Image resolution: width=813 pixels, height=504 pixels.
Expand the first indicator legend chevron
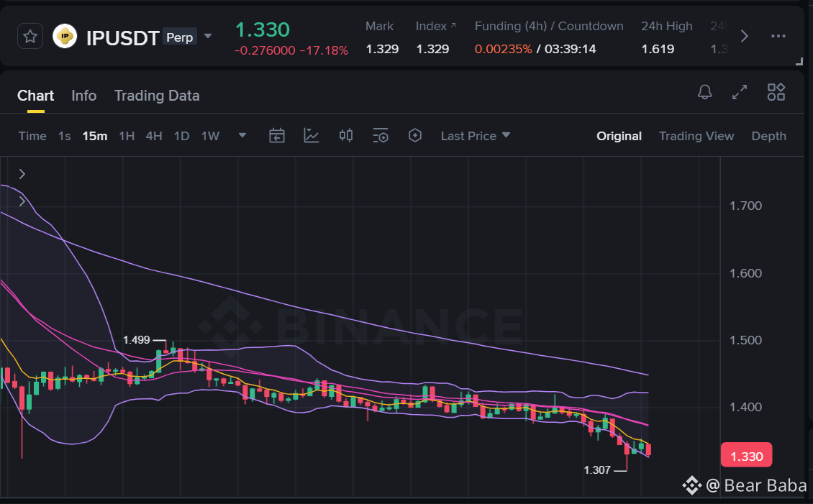(22, 174)
